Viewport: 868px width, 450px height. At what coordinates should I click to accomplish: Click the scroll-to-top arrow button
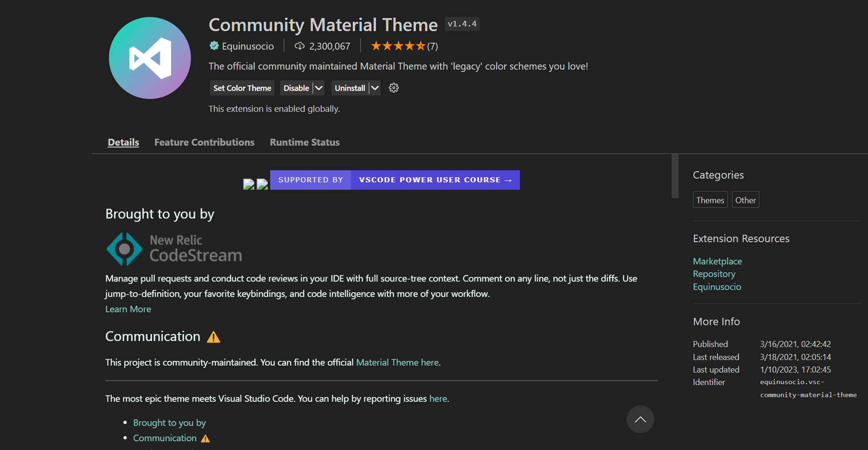click(641, 419)
